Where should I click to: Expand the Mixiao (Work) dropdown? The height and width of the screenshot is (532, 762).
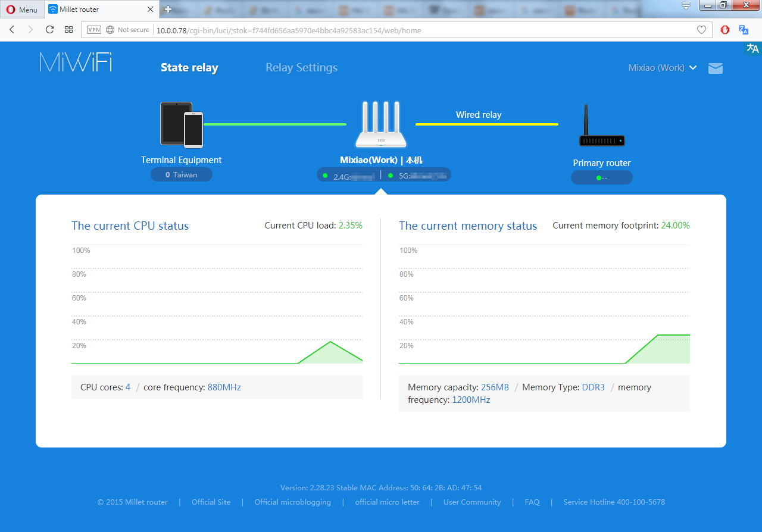point(663,68)
